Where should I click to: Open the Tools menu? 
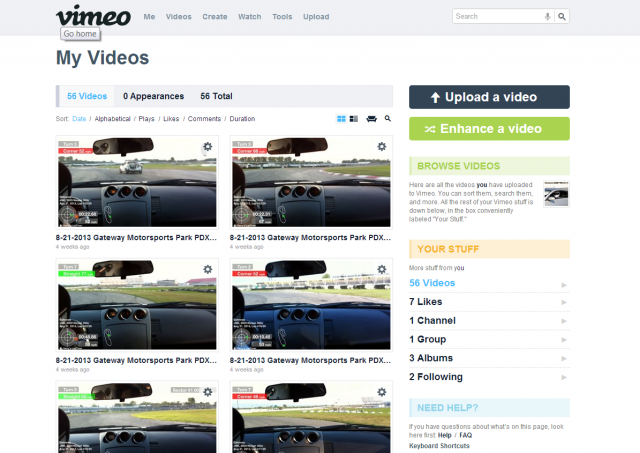282,17
